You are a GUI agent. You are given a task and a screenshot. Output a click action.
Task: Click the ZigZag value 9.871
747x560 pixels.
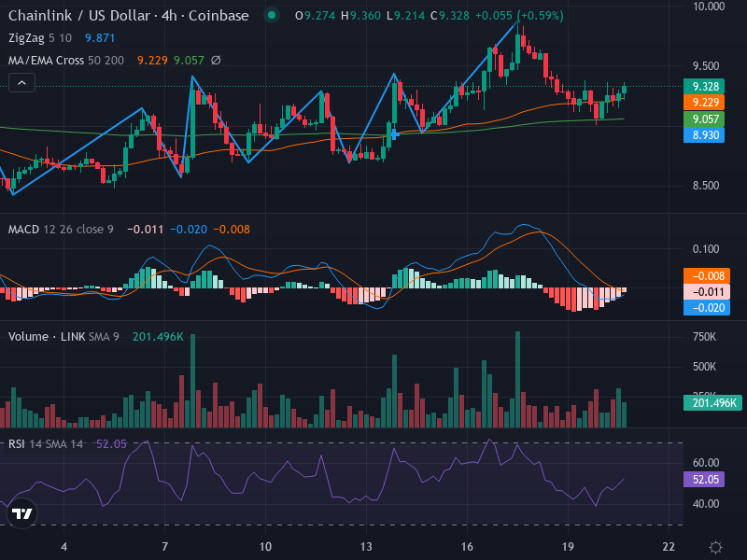click(100, 38)
